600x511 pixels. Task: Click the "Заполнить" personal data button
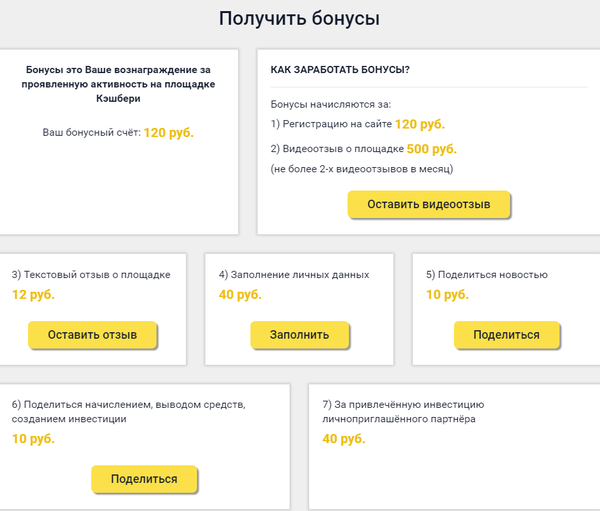click(298, 334)
